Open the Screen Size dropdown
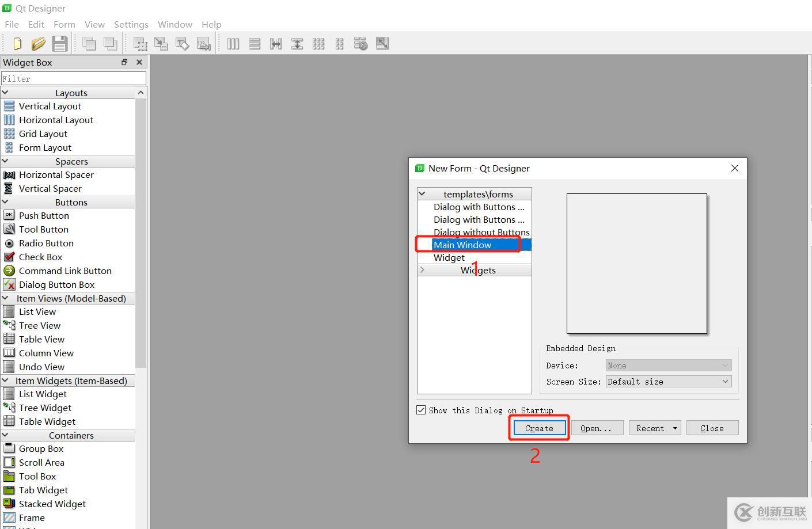This screenshot has height=529, width=812. click(x=669, y=382)
